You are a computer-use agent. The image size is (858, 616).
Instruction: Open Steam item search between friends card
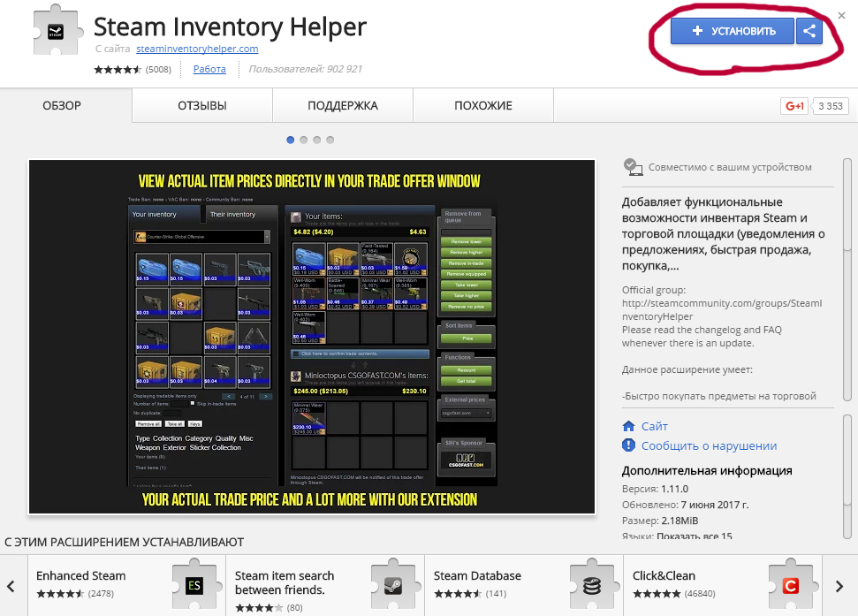click(x=325, y=585)
